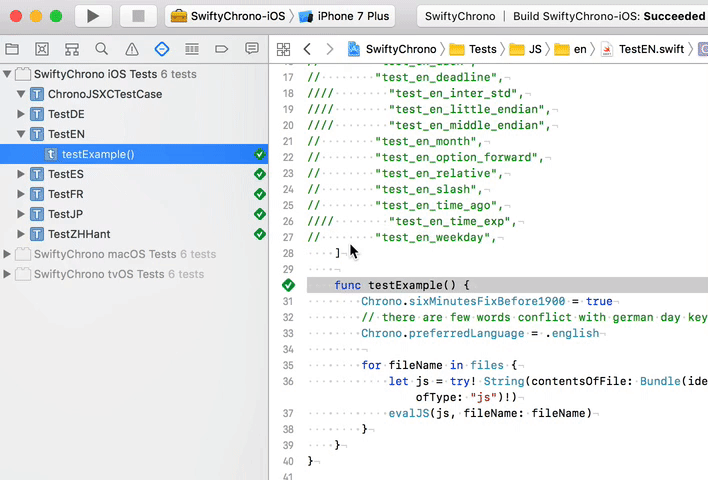The image size is (708, 480).
Task: Collapse SwiftyChrono iOS Tests group
Action: [x=7, y=74]
